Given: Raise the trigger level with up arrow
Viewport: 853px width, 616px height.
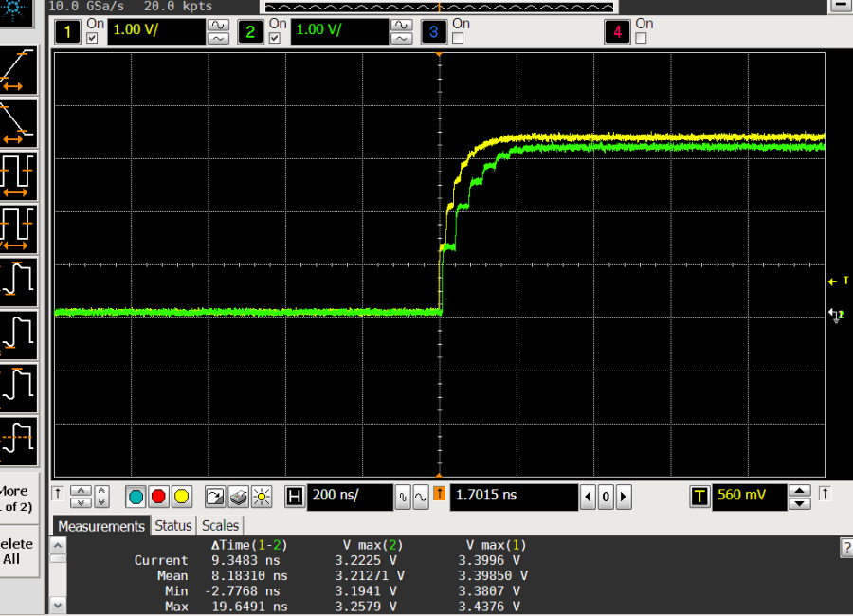Looking at the screenshot, I should (800, 490).
